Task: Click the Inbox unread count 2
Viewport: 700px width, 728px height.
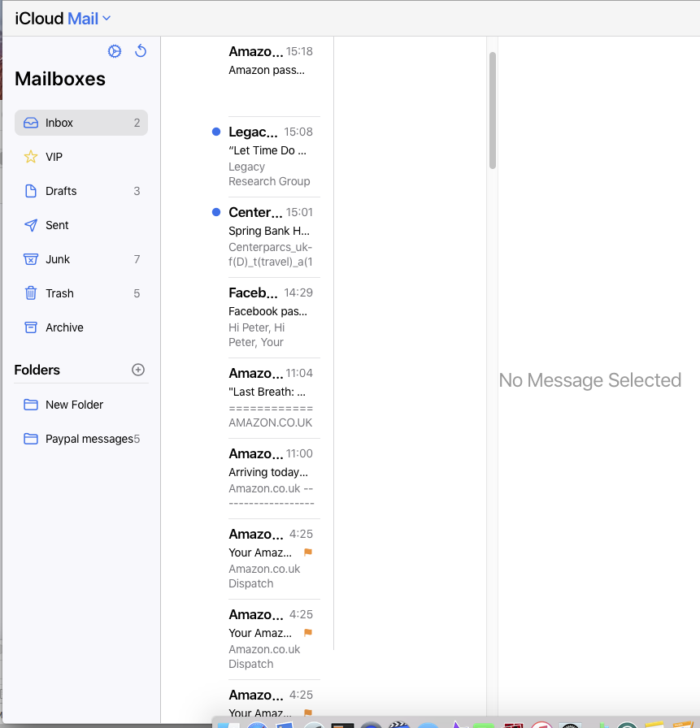Action: point(137,123)
